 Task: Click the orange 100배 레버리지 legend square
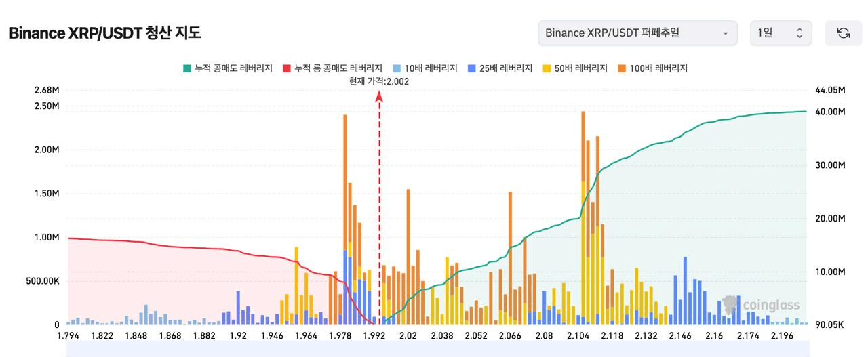pos(622,68)
